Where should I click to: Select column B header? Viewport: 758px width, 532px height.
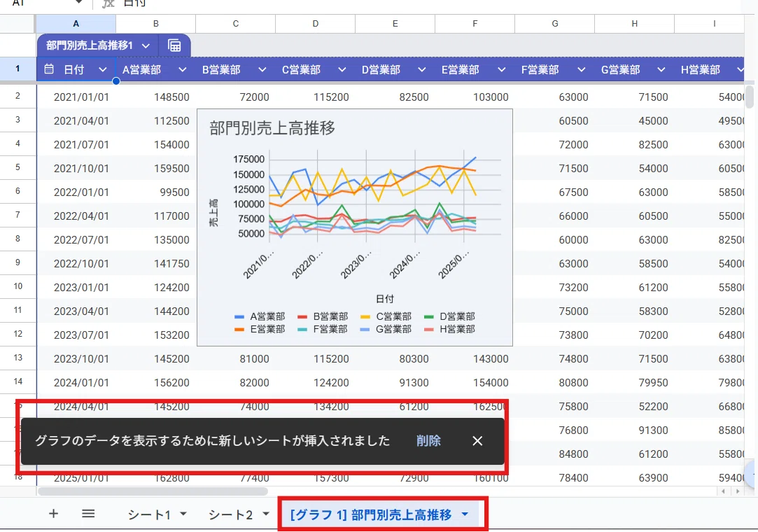click(155, 24)
